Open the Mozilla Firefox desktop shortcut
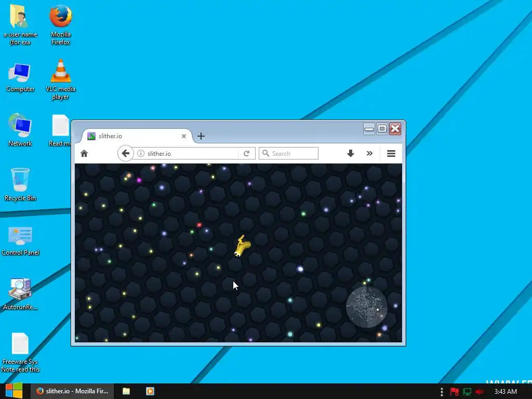Image resolution: width=532 pixels, height=399 pixels. click(x=60, y=24)
